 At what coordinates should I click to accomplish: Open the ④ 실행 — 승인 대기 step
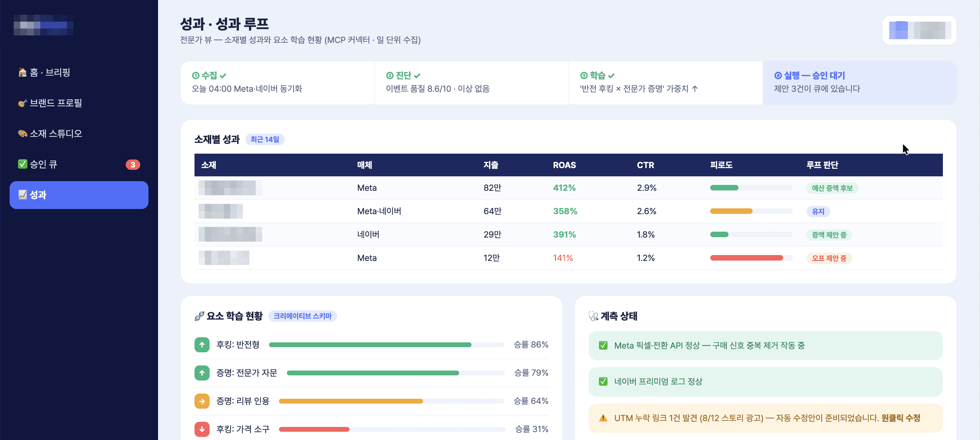point(860,82)
